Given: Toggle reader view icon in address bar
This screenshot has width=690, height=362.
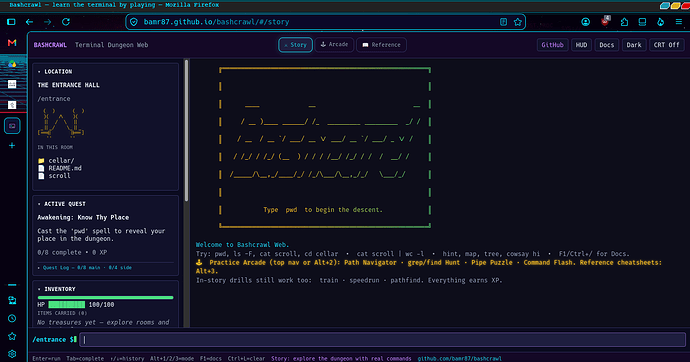Looking at the screenshot, I should coord(503,22).
